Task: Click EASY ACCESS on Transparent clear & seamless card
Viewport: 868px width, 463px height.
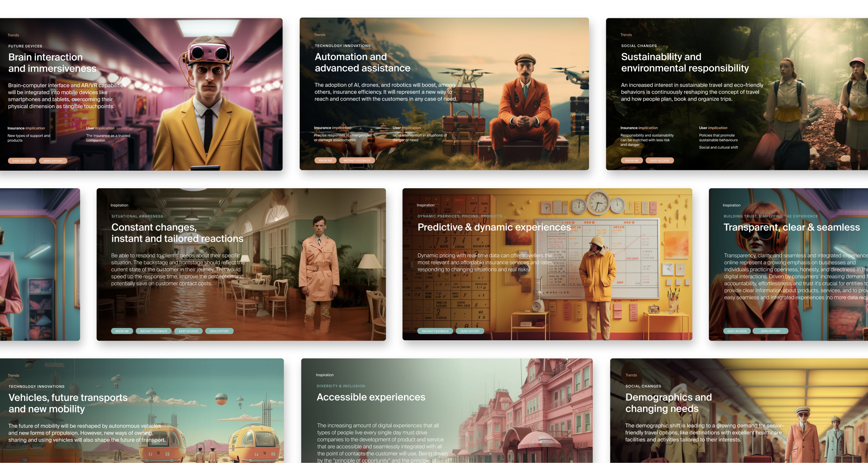Action: coord(737,331)
